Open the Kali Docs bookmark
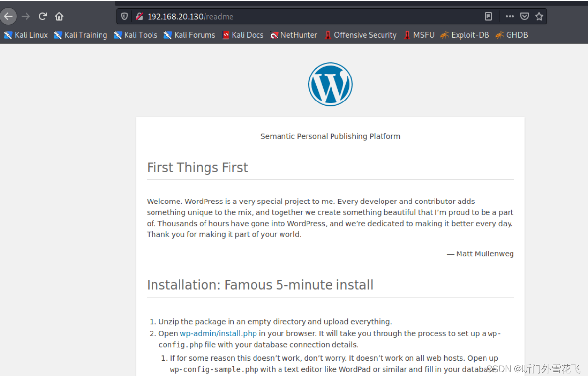Viewport: 588px width, 378px height. 243,35
